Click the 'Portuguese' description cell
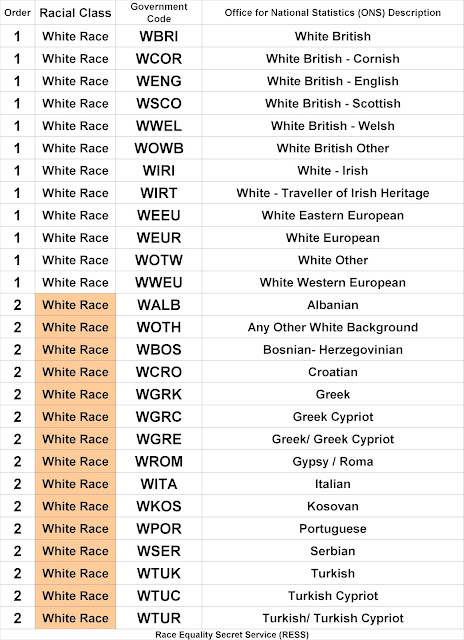 pos(333,529)
